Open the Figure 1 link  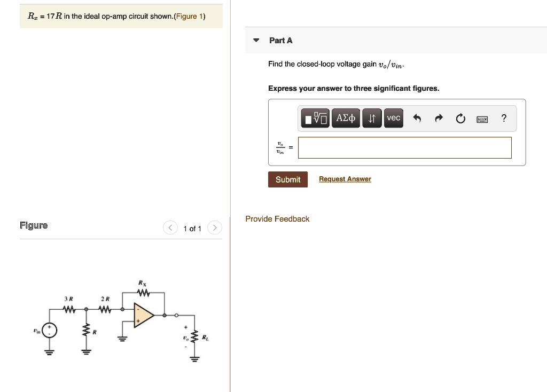click(x=190, y=16)
